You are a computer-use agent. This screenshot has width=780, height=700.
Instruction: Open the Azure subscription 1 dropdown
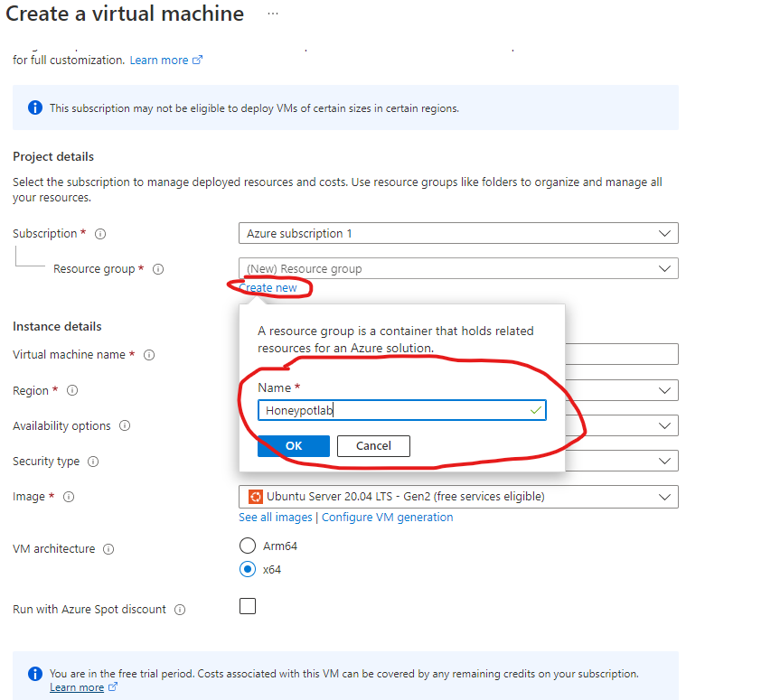coord(457,233)
